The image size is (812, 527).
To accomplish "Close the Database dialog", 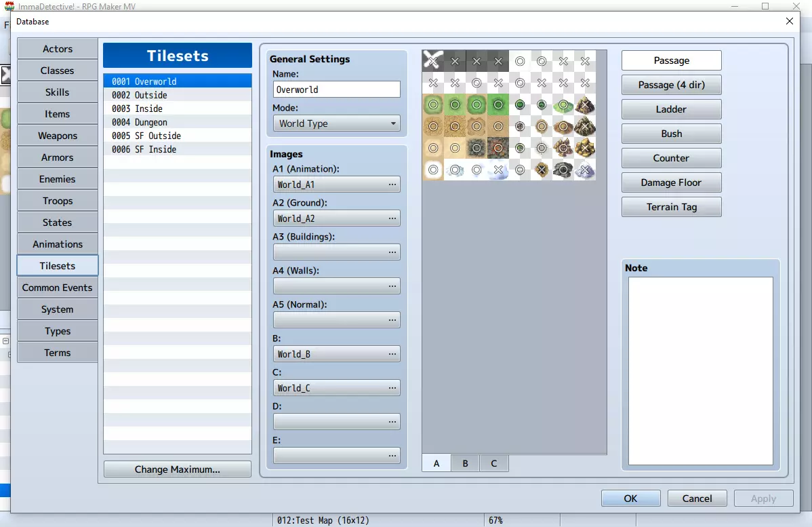I will pyautogui.click(x=789, y=21).
